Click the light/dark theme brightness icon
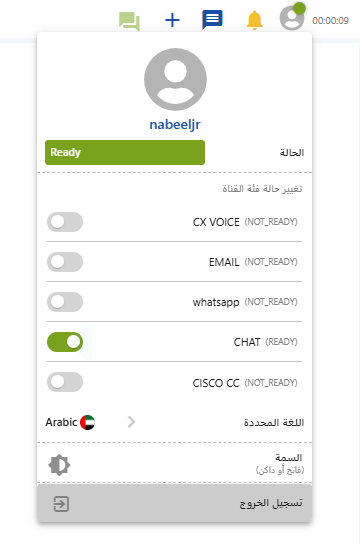Screen dimensions: 360x544 click(x=59, y=465)
